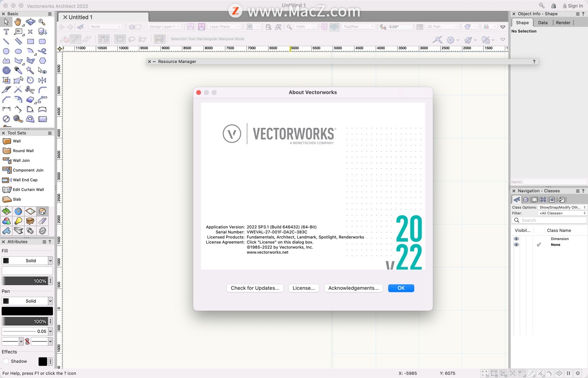588x378 pixels.
Task: Select the Text tool
Action: (6, 32)
